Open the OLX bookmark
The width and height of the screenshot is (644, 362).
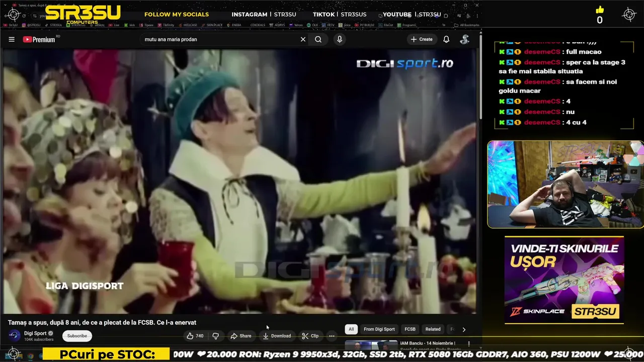(x=312, y=25)
